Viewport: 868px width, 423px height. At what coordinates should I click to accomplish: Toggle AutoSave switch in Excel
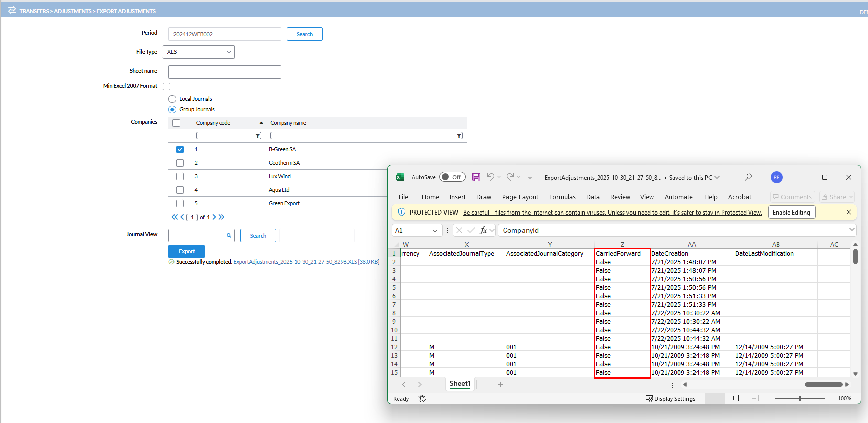pos(452,177)
